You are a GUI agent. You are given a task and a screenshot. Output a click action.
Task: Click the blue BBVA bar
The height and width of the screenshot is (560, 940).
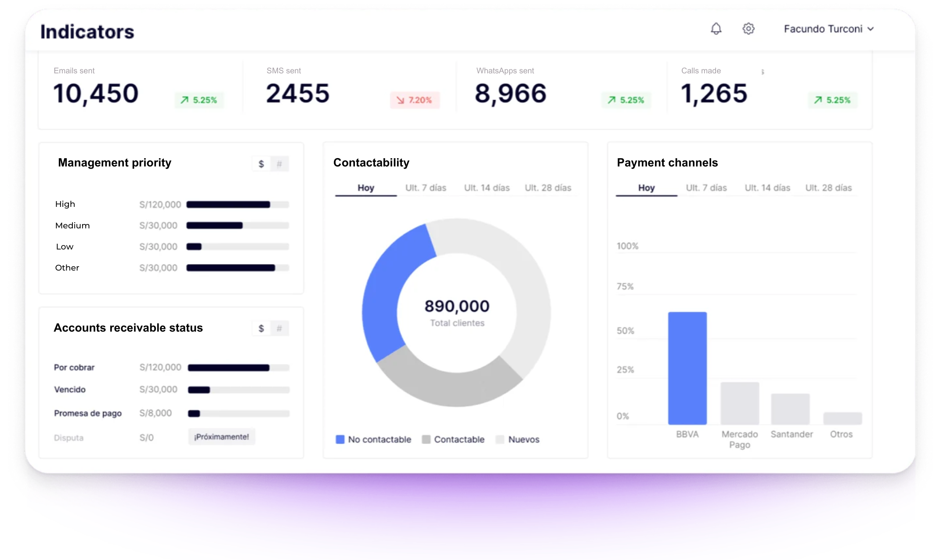click(x=687, y=368)
